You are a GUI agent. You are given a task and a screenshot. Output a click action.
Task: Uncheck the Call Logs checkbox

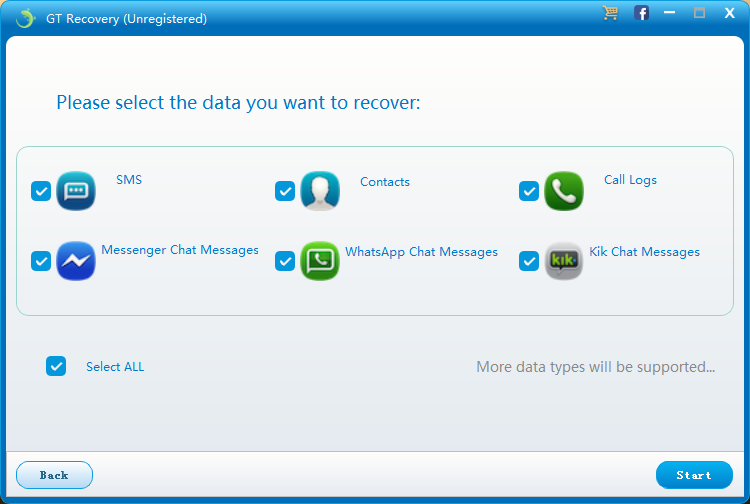click(x=529, y=191)
